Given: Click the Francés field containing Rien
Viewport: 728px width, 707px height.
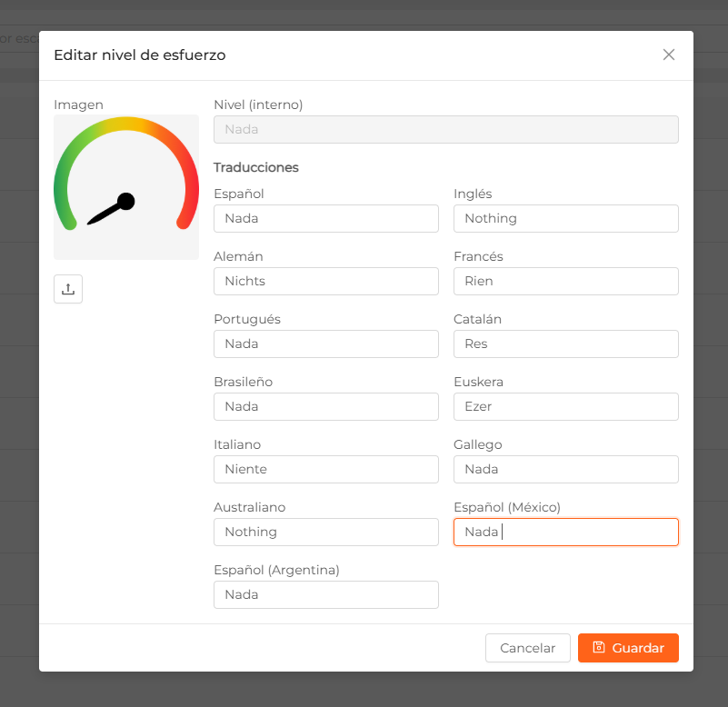Looking at the screenshot, I should (x=566, y=281).
